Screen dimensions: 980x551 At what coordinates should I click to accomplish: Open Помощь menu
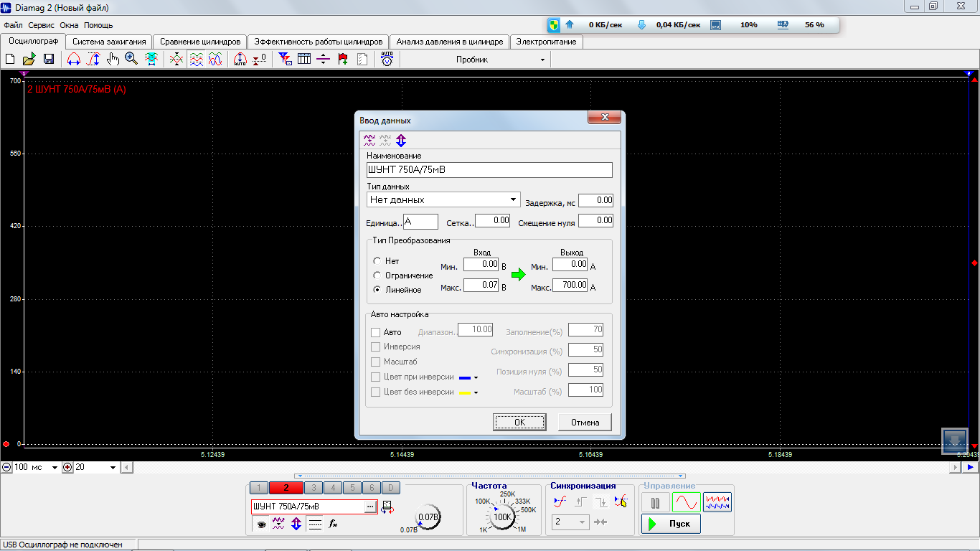(98, 25)
